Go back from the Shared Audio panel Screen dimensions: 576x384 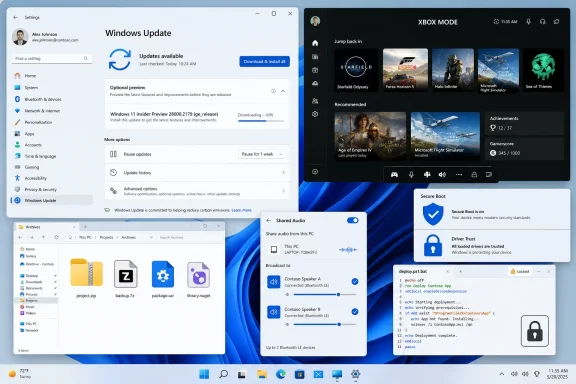[x=269, y=220]
